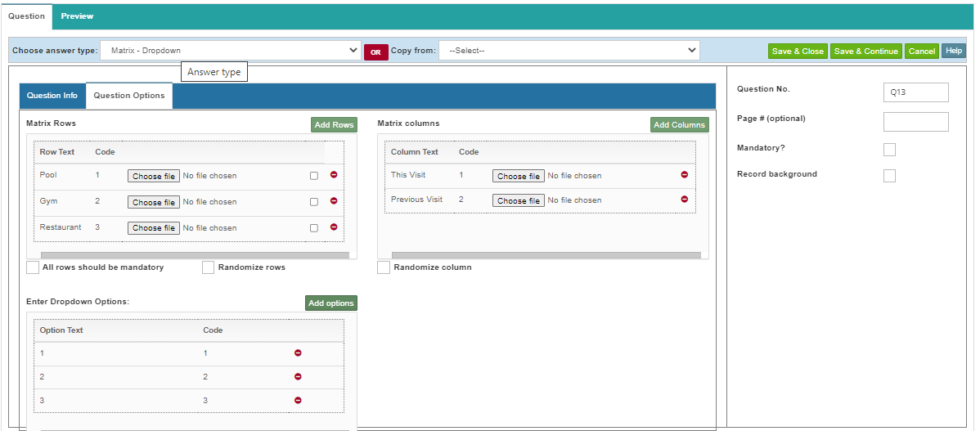980x431 pixels.
Task: Choose file for This Visit column
Action: tap(519, 176)
